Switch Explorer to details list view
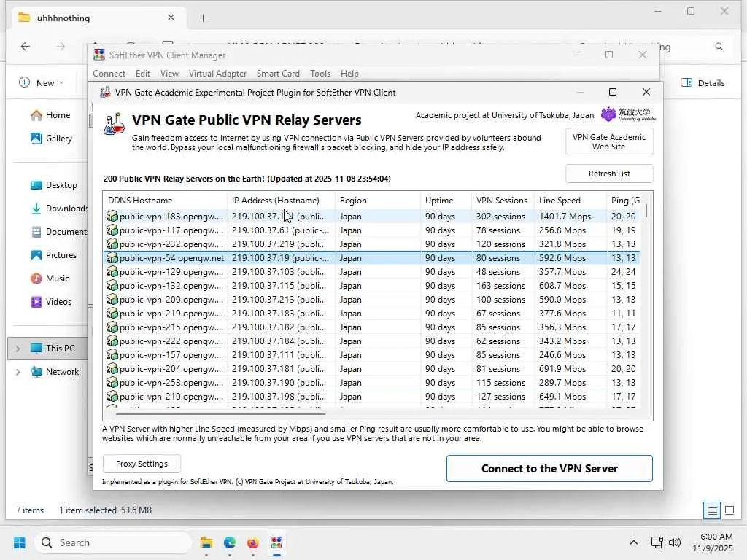 [712, 511]
